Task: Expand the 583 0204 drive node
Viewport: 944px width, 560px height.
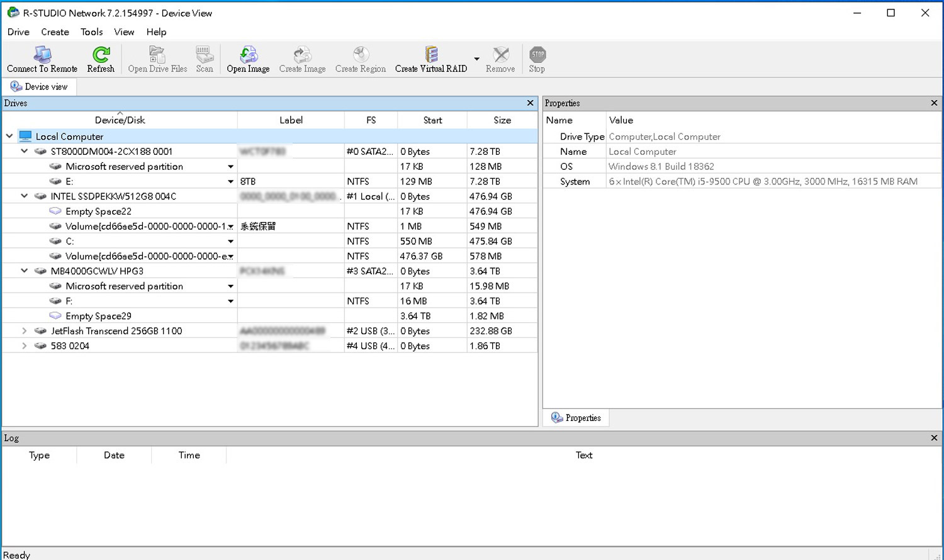Action: tap(25, 345)
